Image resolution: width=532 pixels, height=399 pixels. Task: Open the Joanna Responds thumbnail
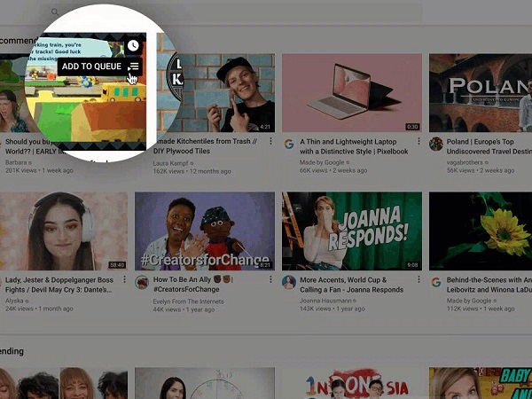coord(352,231)
